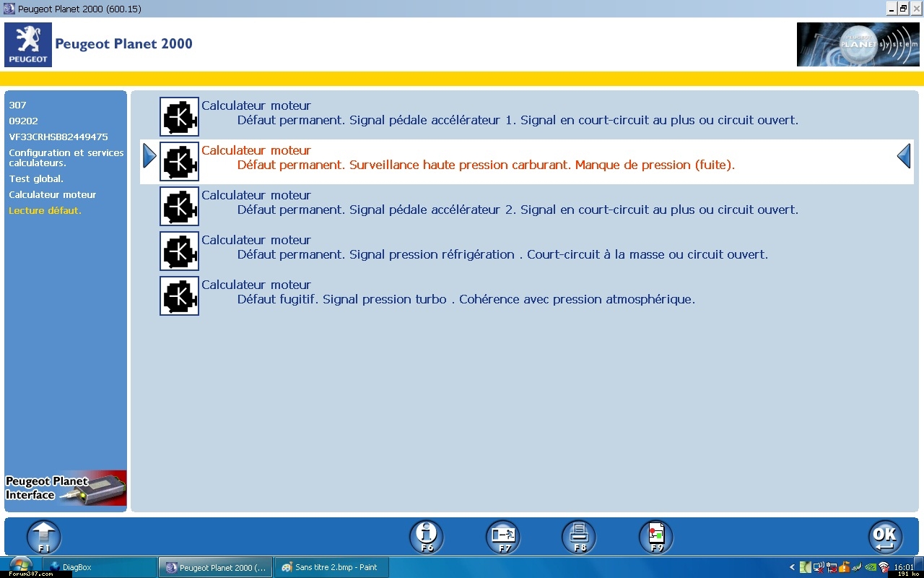Click the Planet System logo banner
The height and width of the screenshot is (578, 924).
858,45
